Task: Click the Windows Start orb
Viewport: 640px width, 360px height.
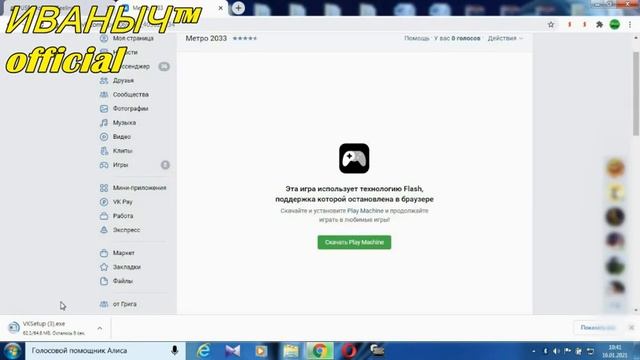Action: point(12,351)
